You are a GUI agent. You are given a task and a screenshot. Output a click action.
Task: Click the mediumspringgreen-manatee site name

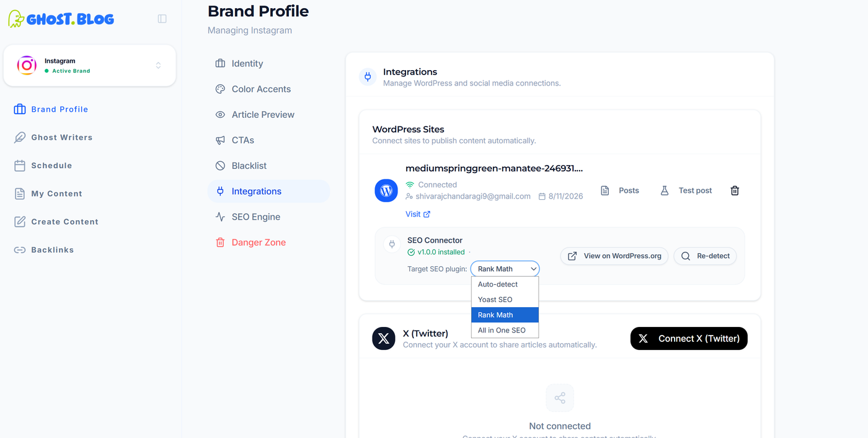pyautogui.click(x=494, y=168)
